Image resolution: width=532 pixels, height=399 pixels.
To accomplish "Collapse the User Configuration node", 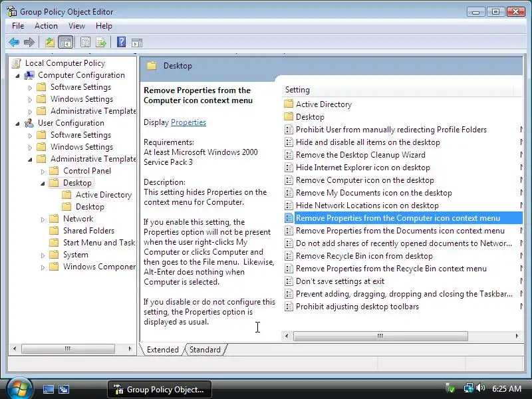I will (x=18, y=124).
